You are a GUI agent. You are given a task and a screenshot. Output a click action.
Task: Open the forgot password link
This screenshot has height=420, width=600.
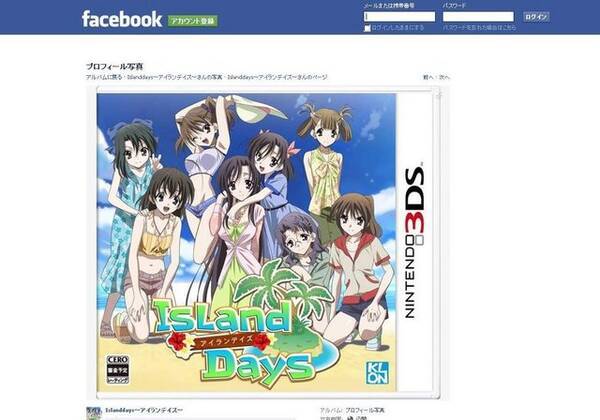click(x=479, y=28)
